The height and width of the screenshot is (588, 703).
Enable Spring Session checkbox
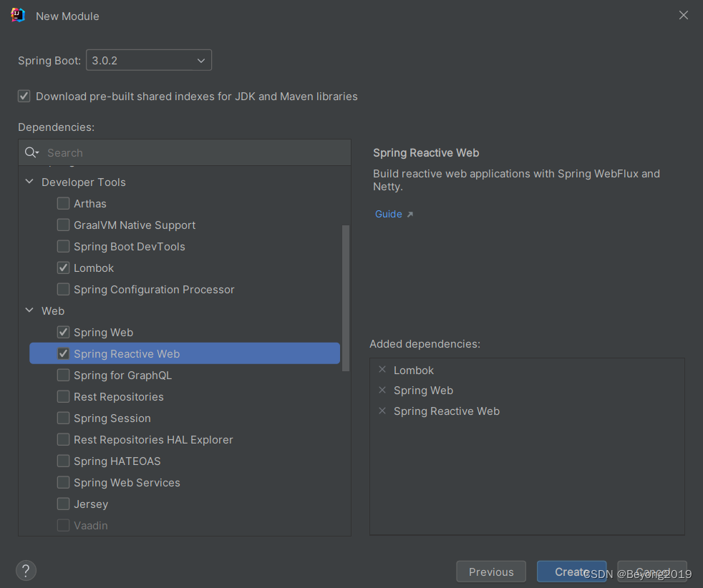pos(63,418)
